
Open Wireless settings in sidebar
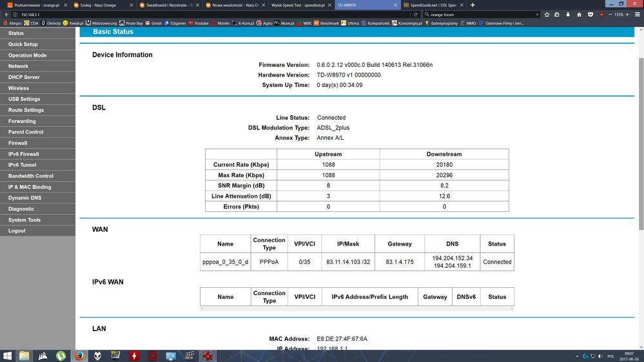click(x=19, y=88)
